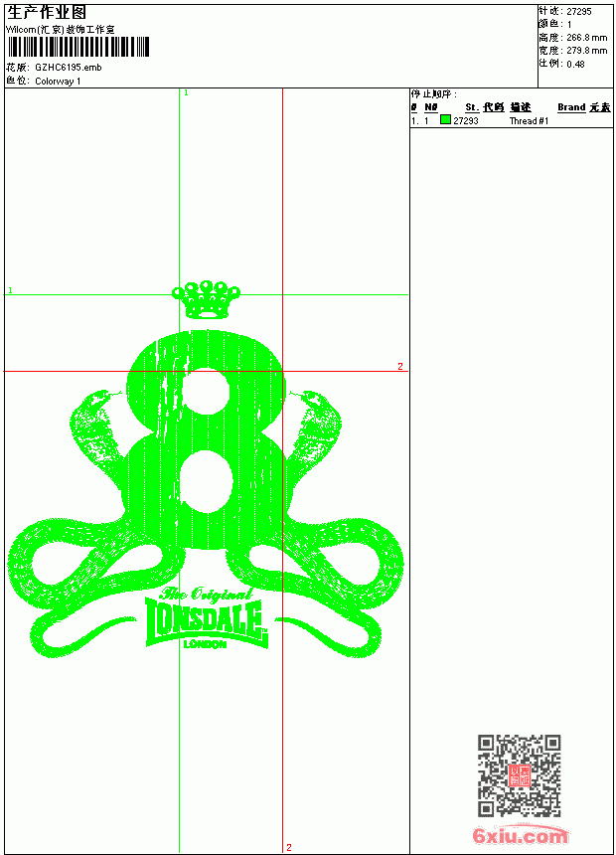
Task: Select the height value '266.8 mm'
Action: [586, 38]
